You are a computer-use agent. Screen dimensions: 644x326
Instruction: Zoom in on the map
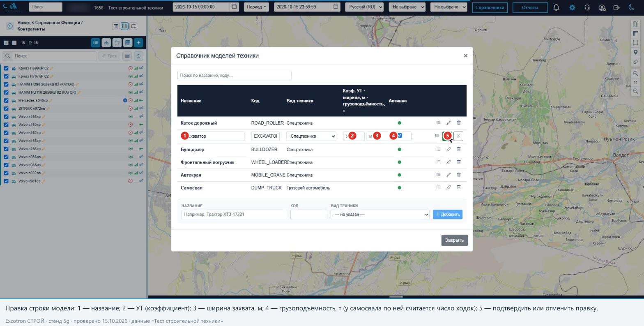click(x=635, y=74)
